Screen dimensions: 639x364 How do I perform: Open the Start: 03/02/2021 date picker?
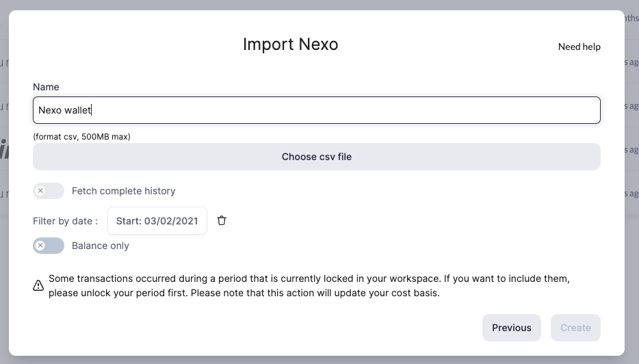tap(157, 221)
